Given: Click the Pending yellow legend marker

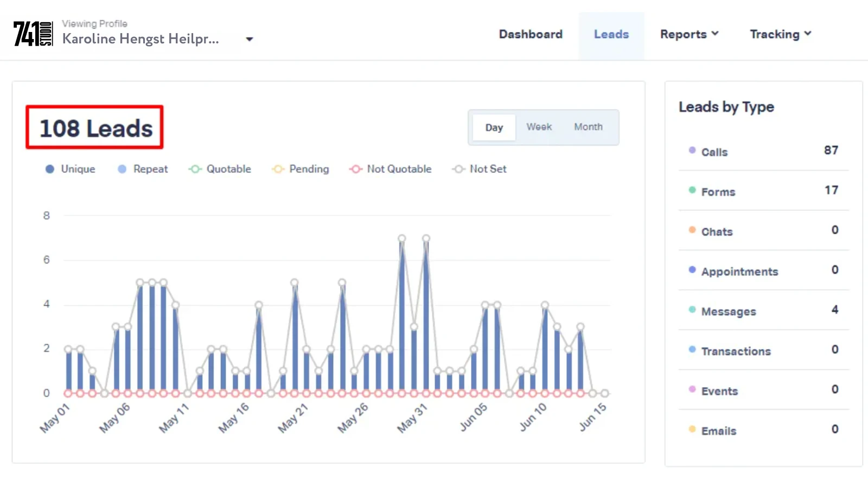Looking at the screenshot, I should (x=278, y=169).
